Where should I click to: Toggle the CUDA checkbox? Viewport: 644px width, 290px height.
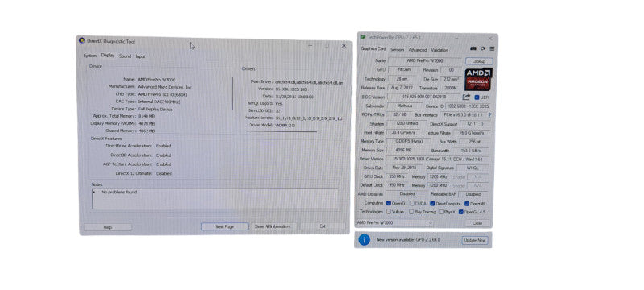411,203
